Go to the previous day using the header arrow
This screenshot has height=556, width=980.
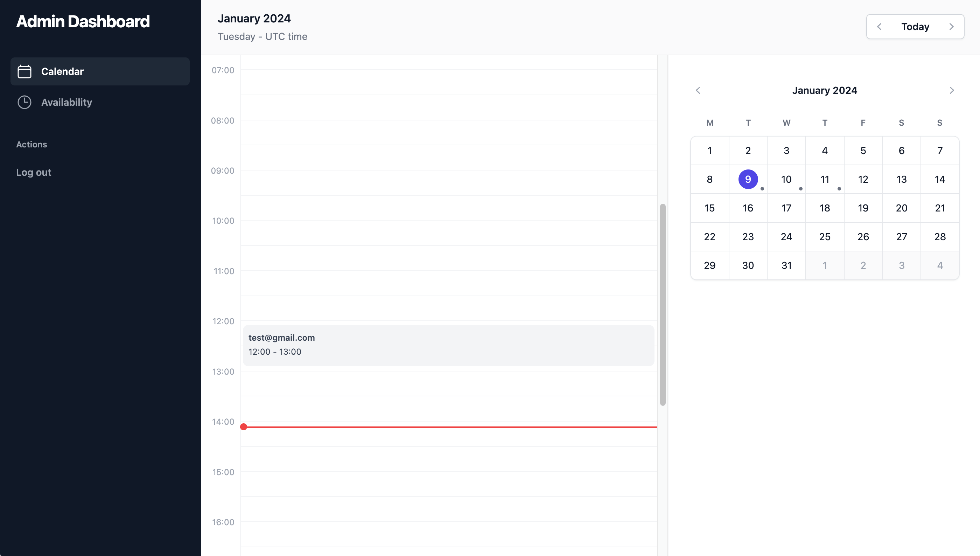tap(879, 27)
